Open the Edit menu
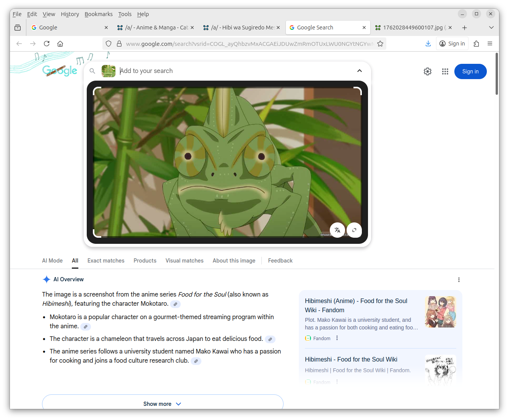Viewport: 509px width, 420px height. click(x=32, y=14)
